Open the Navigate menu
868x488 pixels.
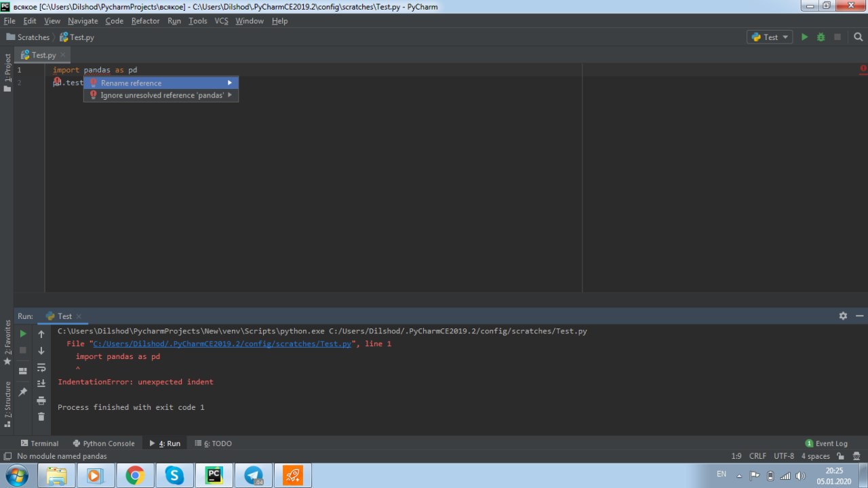point(83,21)
